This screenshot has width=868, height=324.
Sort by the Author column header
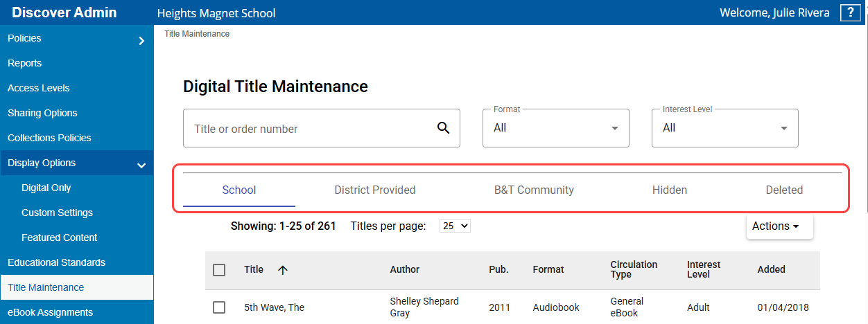point(405,269)
